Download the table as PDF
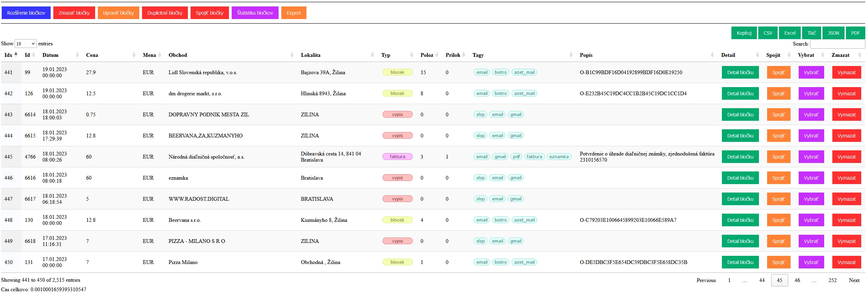This screenshot has height=297, width=868. (855, 33)
